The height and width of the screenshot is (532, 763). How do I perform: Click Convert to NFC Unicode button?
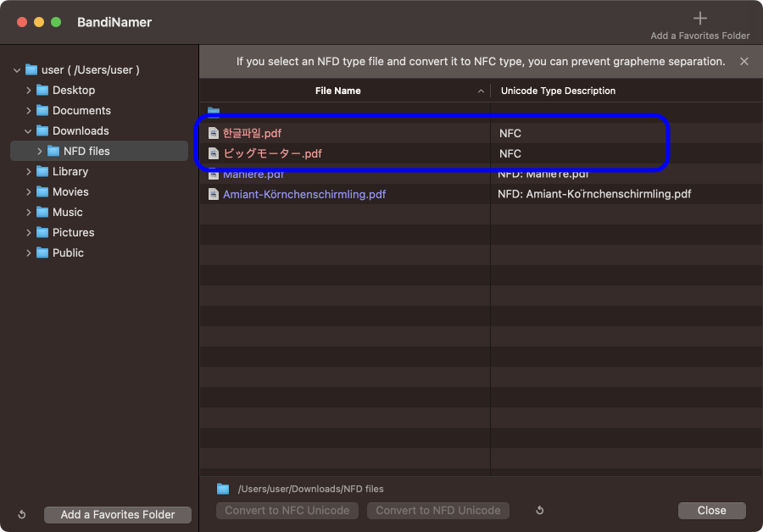tap(287, 510)
